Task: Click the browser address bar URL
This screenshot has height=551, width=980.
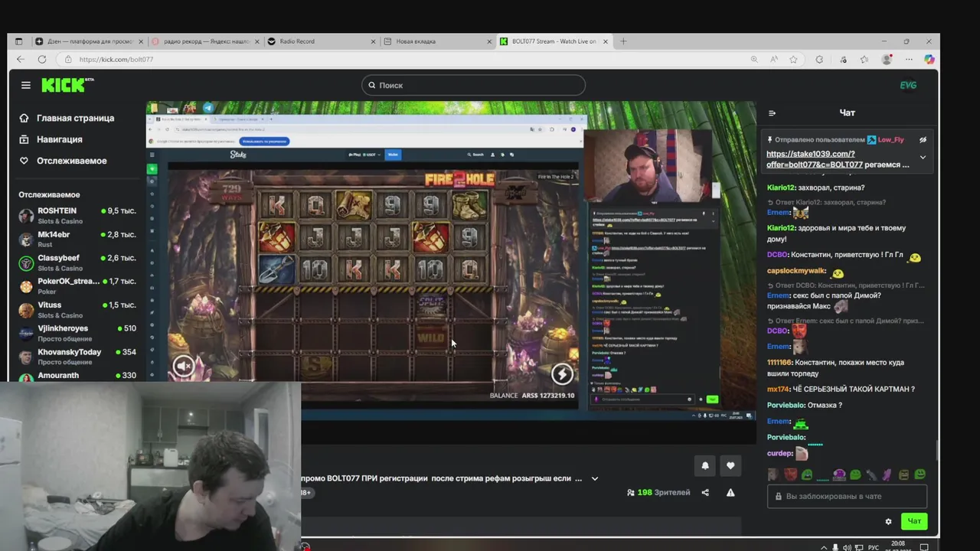Action: coord(116,59)
